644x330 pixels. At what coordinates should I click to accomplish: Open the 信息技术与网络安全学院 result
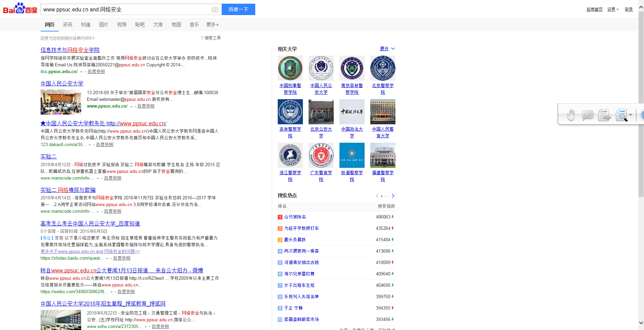[70, 50]
